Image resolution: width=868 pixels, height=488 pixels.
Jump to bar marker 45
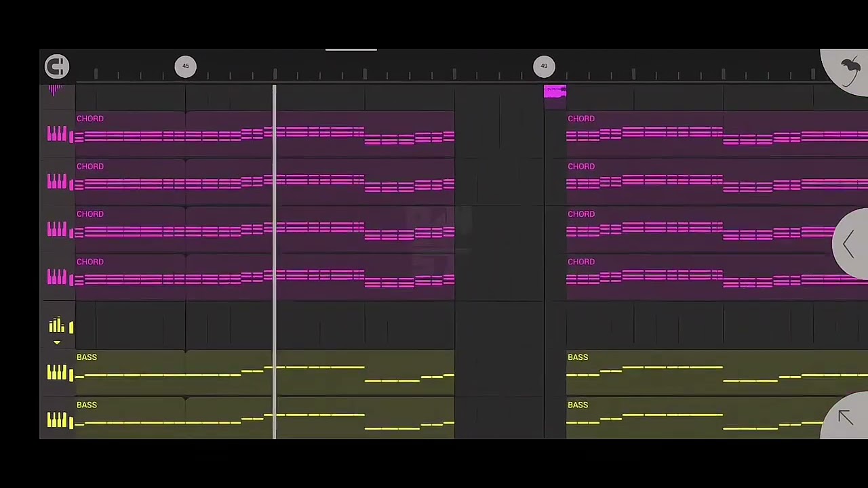coord(185,66)
